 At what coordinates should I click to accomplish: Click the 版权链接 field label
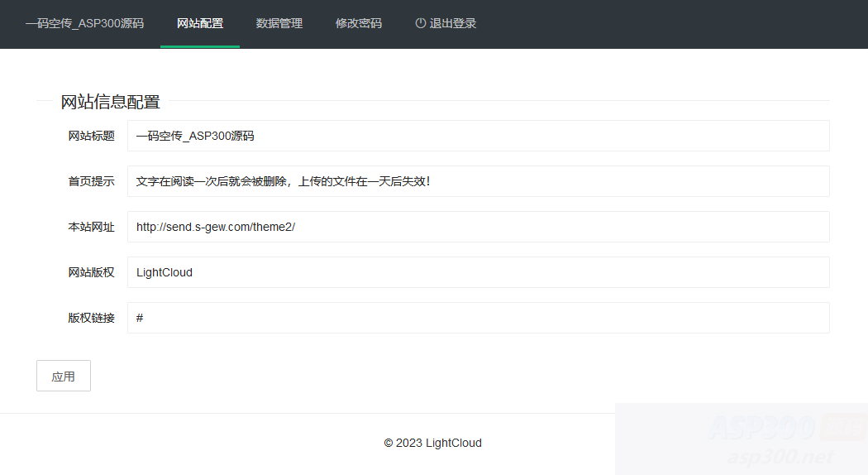point(91,318)
